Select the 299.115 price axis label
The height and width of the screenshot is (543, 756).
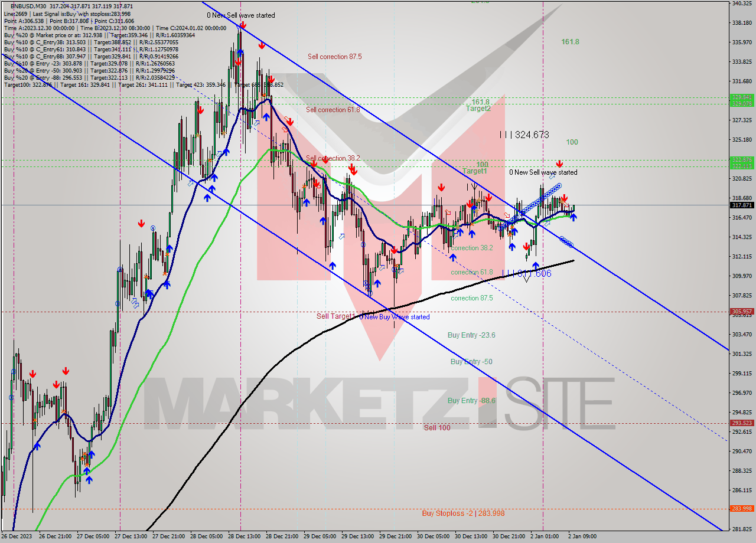coord(742,373)
